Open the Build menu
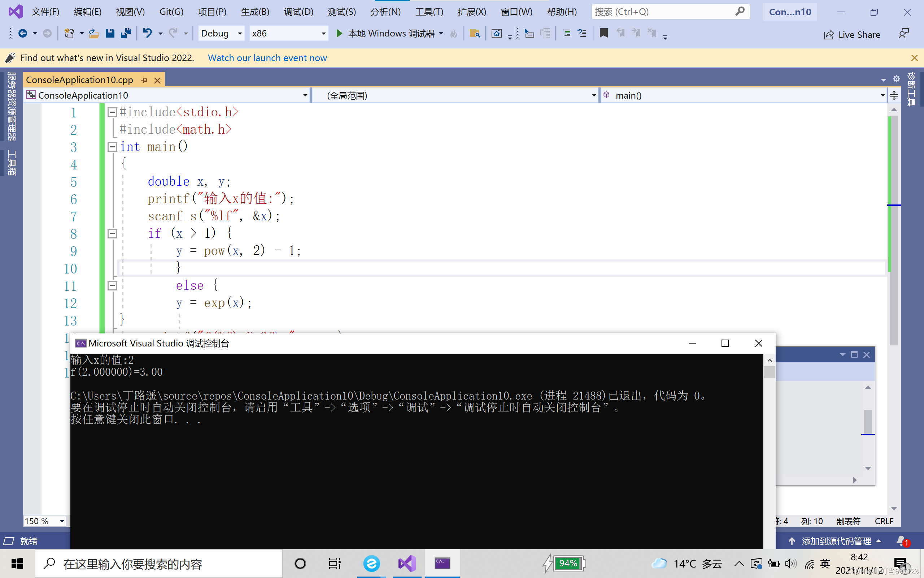Image resolution: width=924 pixels, height=578 pixels. (255, 12)
